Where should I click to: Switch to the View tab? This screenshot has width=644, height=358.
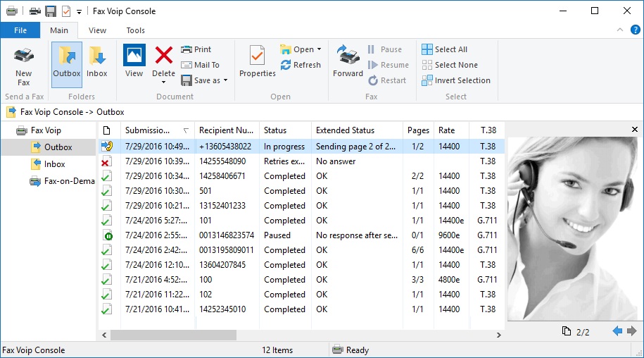(x=97, y=30)
